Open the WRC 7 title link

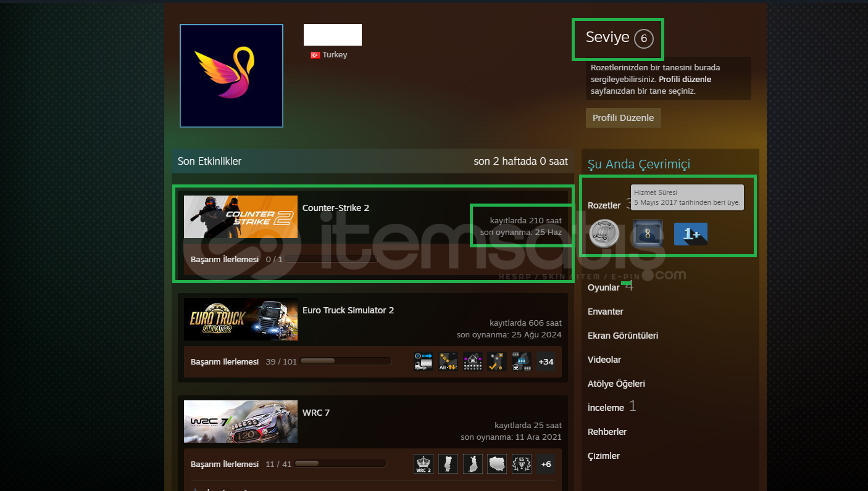pos(316,413)
